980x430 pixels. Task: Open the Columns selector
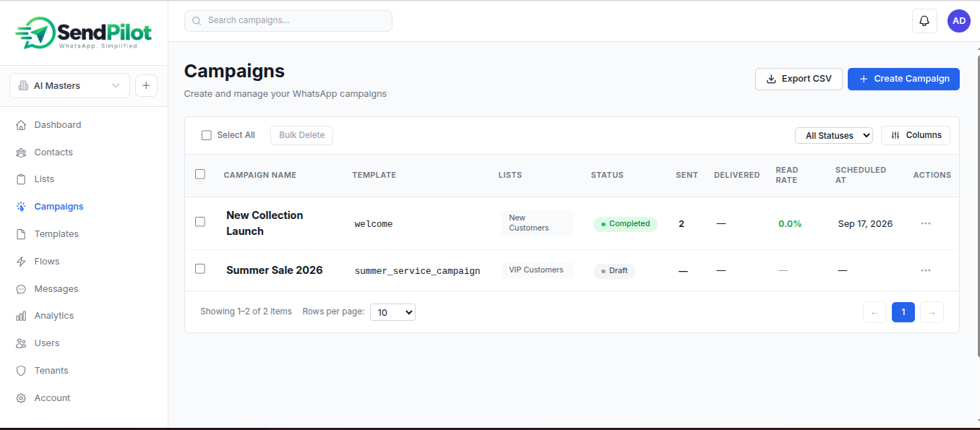[916, 135]
